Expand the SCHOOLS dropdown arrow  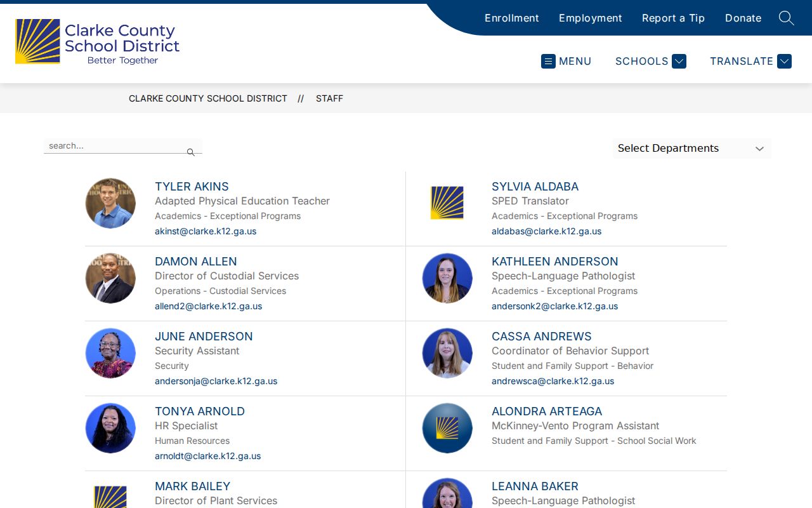click(x=679, y=61)
